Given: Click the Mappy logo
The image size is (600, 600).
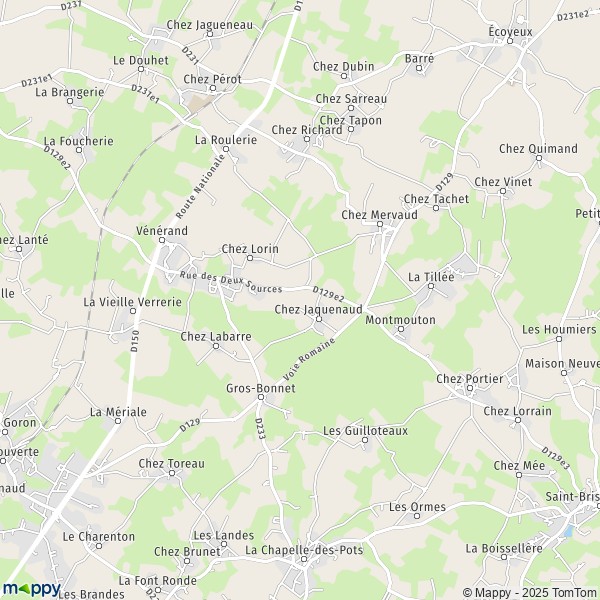Looking at the screenshot, I should coord(32,589).
